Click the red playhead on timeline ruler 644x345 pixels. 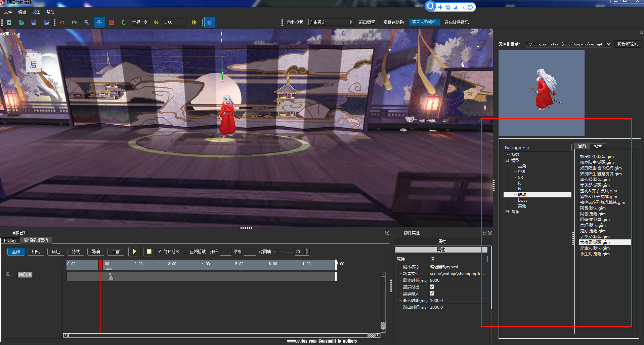[100, 265]
